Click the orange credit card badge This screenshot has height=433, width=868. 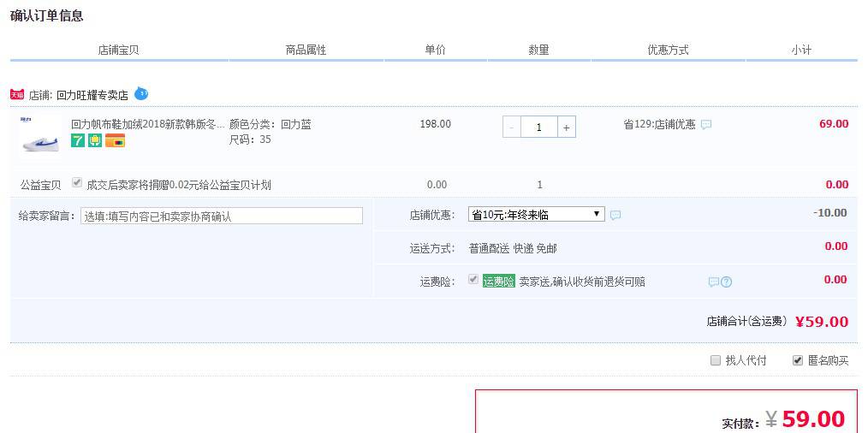tap(115, 141)
